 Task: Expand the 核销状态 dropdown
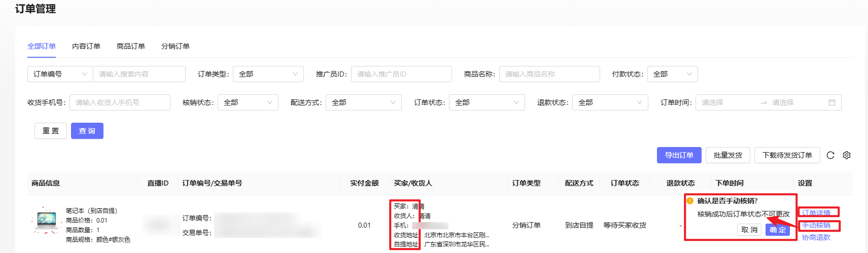pos(248,102)
